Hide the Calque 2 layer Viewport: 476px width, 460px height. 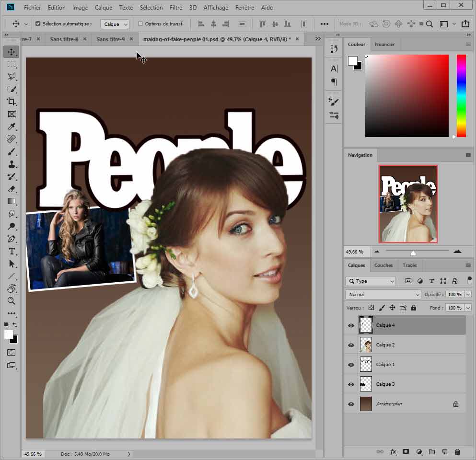point(351,345)
